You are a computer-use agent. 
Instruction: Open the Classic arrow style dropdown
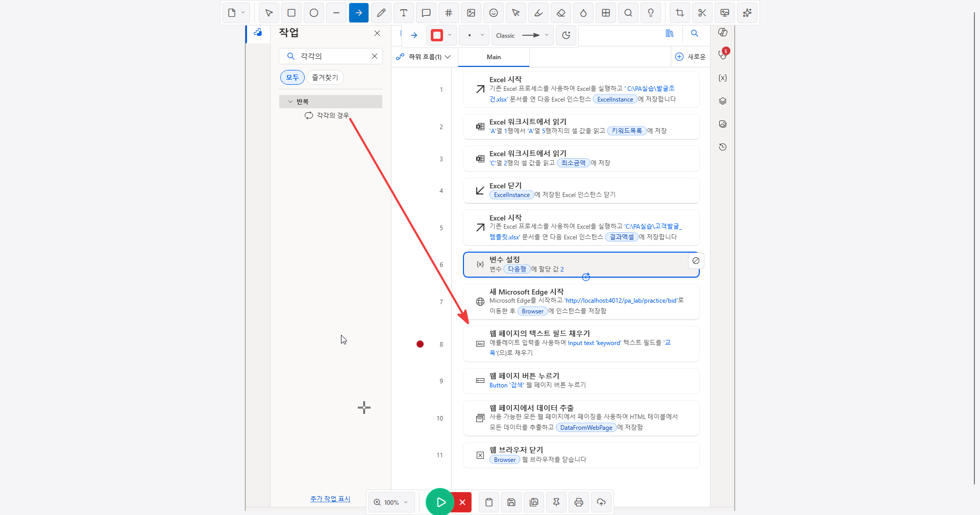[x=523, y=35]
